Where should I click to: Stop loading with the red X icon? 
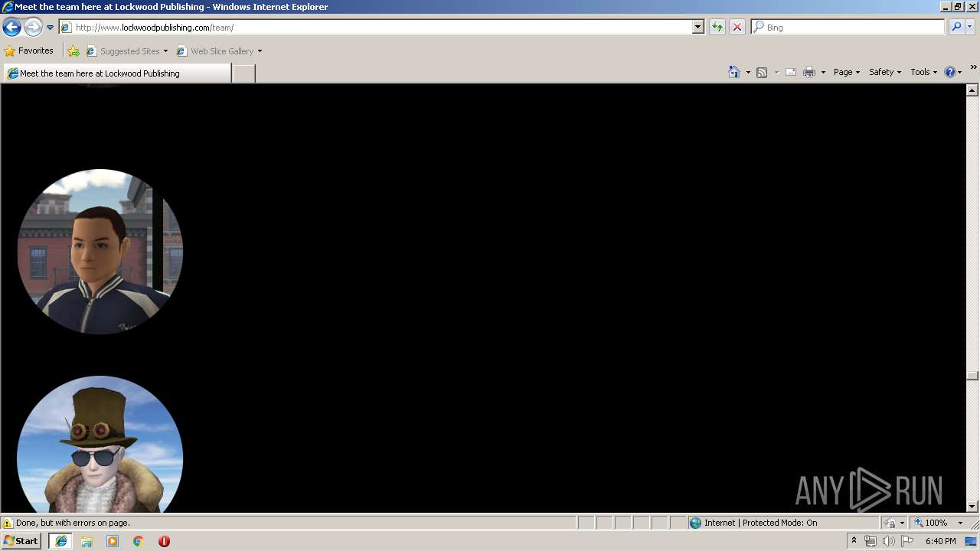[737, 28]
